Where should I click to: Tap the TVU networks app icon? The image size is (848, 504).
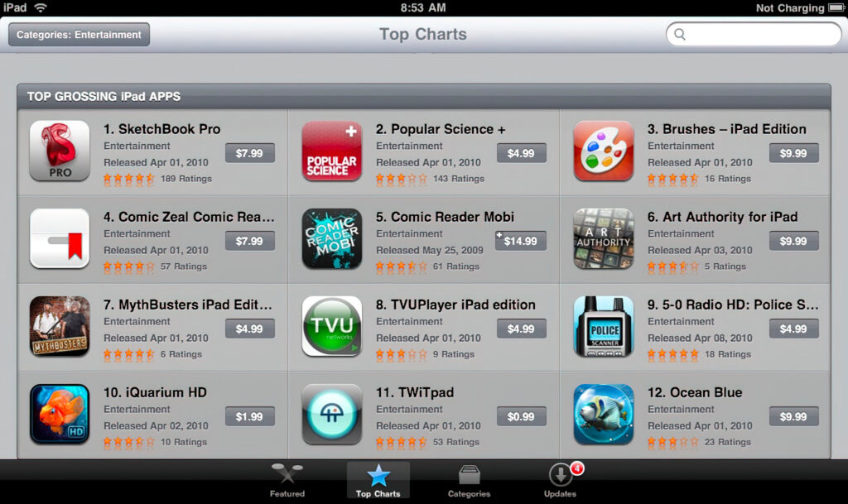point(331,326)
